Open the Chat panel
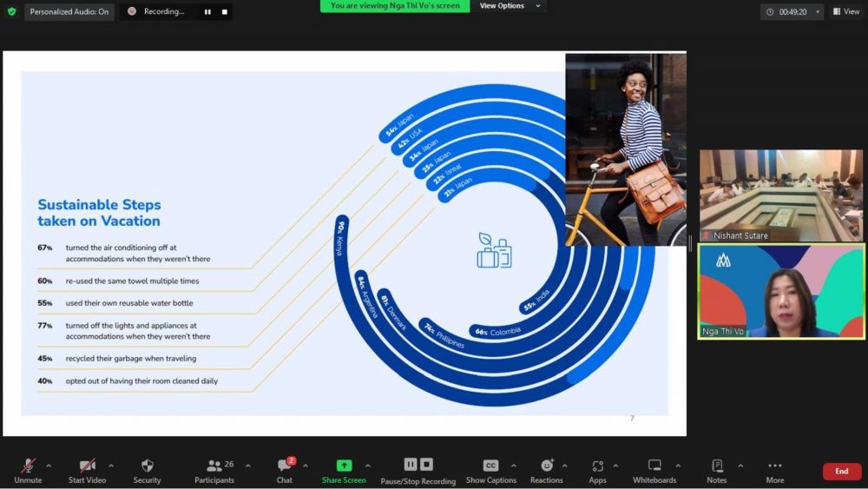The width and height of the screenshot is (868, 489). 284,466
